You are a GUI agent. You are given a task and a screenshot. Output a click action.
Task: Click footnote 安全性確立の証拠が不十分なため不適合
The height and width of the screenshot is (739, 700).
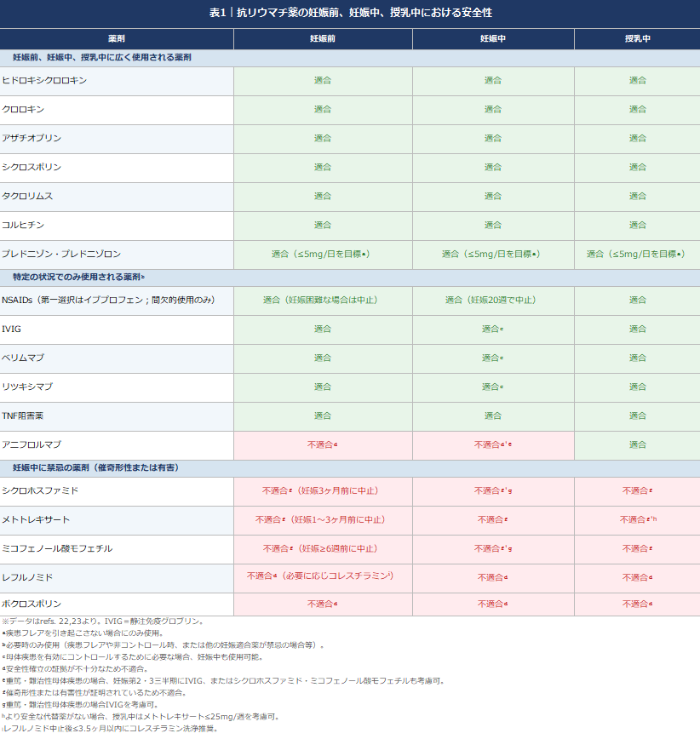click(x=76, y=669)
